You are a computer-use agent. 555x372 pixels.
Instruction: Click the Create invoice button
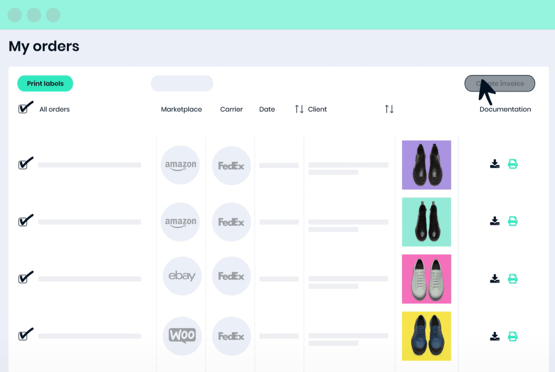point(500,84)
